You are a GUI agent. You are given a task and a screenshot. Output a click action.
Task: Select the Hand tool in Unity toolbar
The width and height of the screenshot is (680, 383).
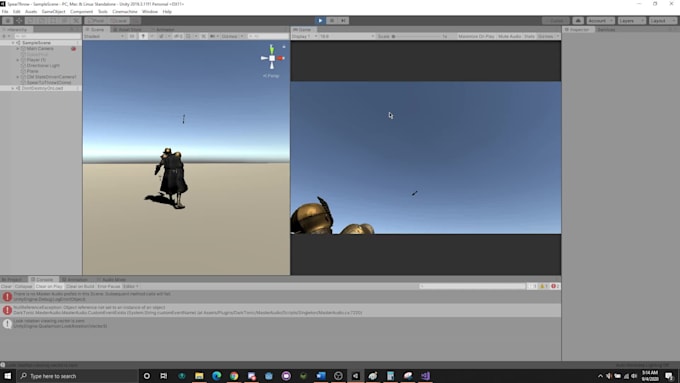[8, 20]
